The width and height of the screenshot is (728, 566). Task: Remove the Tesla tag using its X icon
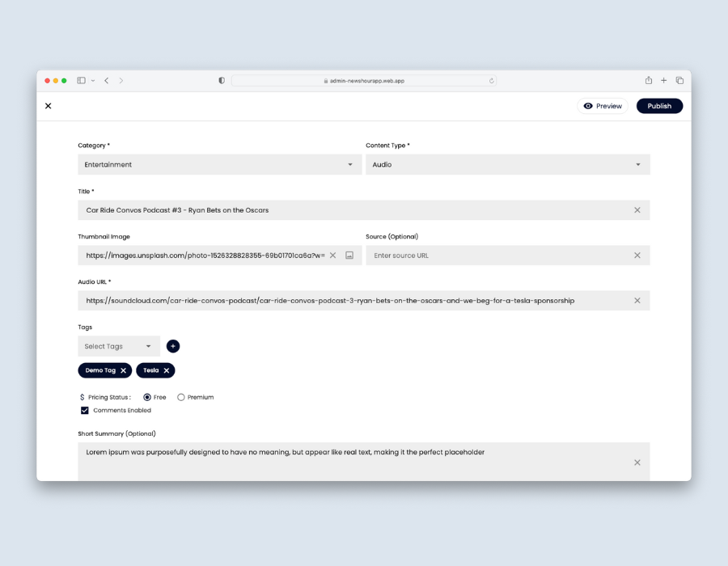[167, 370]
